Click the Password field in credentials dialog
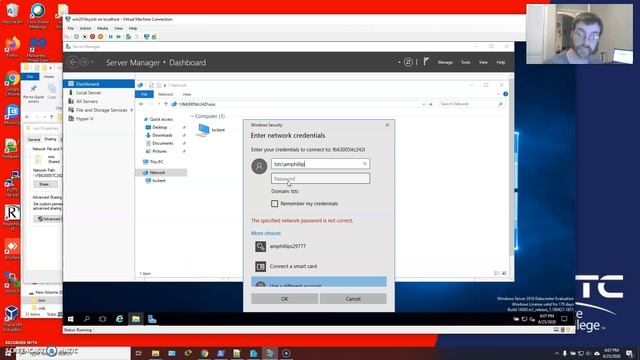Image resolution: width=640 pixels, height=360 pixels. pyautogui.click(x=320, y=178)
